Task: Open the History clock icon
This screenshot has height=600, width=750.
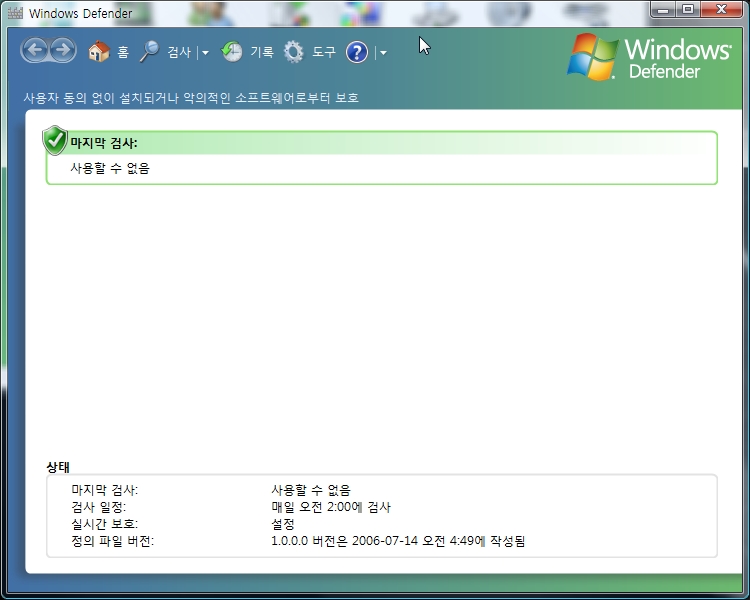Action: (232, 51)
